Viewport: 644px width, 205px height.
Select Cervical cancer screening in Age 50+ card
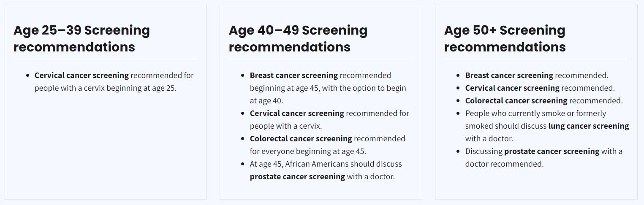point(512,88)
